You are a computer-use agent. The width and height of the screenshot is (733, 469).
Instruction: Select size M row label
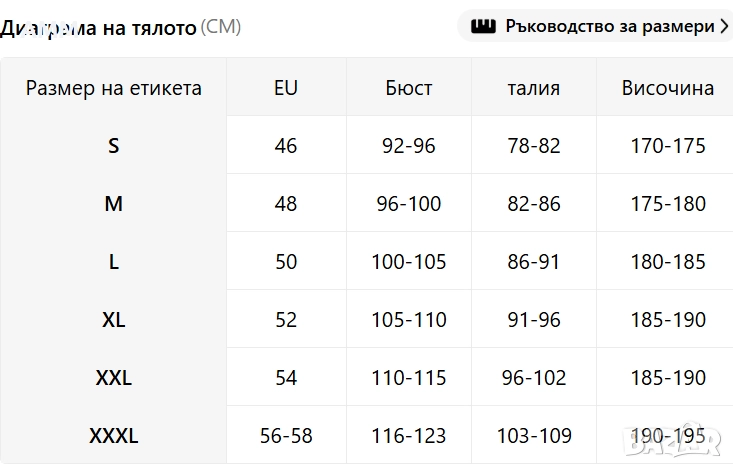tap(114, 204)
